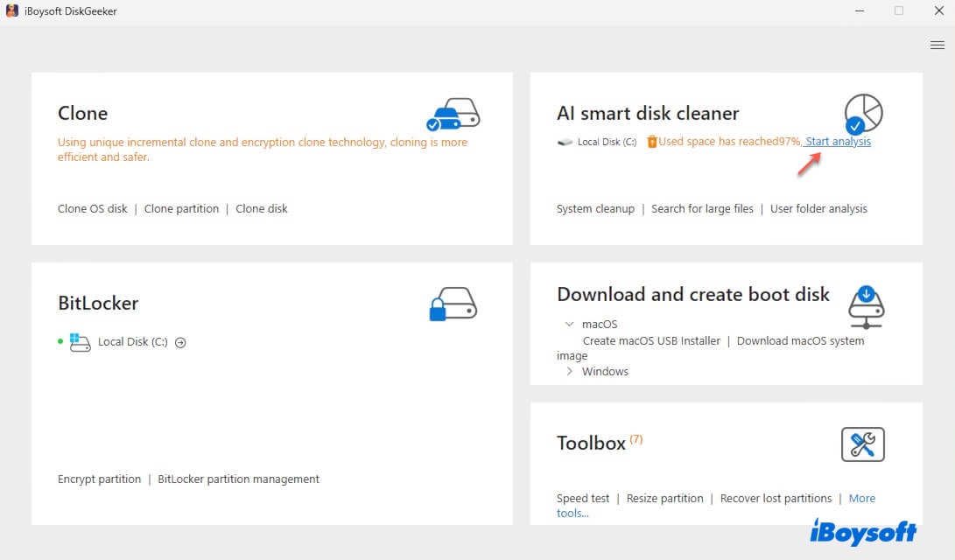Click the orange clone technology description
The width and height of the screenshot is (955, 560).
(x=263, y=149)
